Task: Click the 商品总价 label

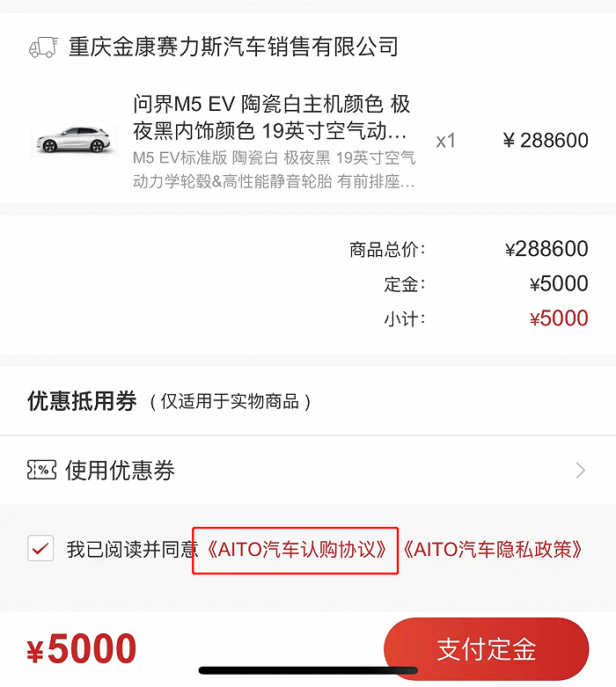Action: coord(387,250)
